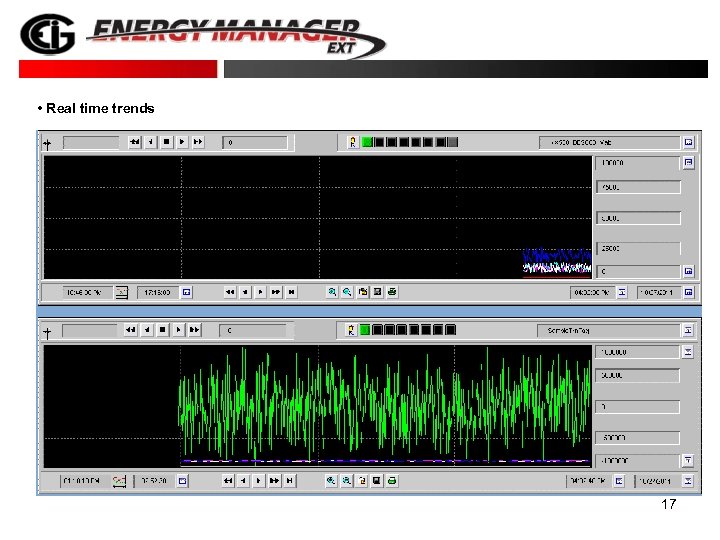The image size is (720, 540).
Task: Click the button beside the top trend's 0 scale value
Action: tap(688, 271)
